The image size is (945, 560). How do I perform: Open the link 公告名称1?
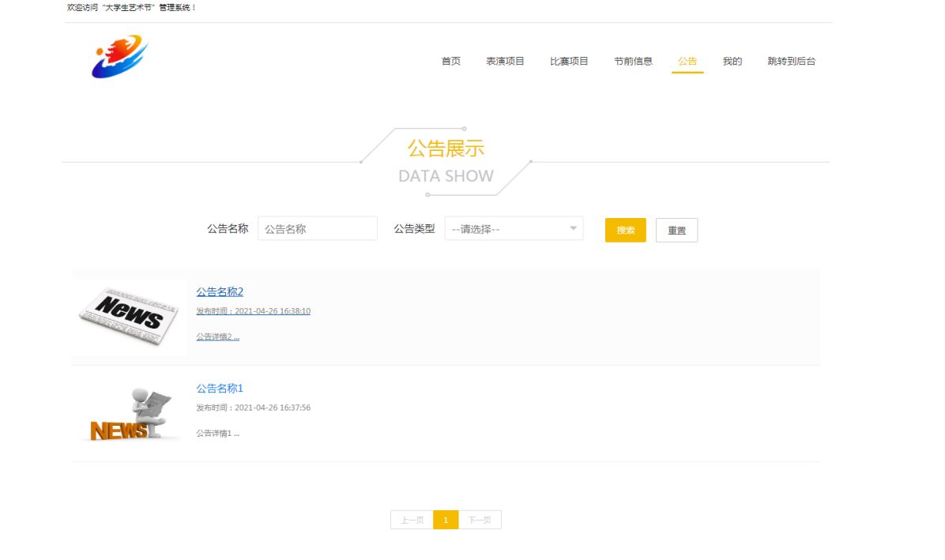tap(220, 388)
